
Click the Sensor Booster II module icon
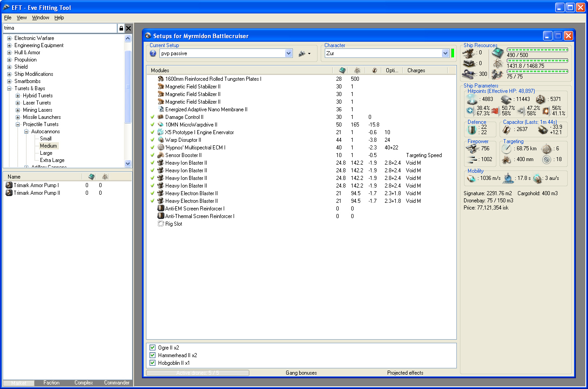pos(161,155)
